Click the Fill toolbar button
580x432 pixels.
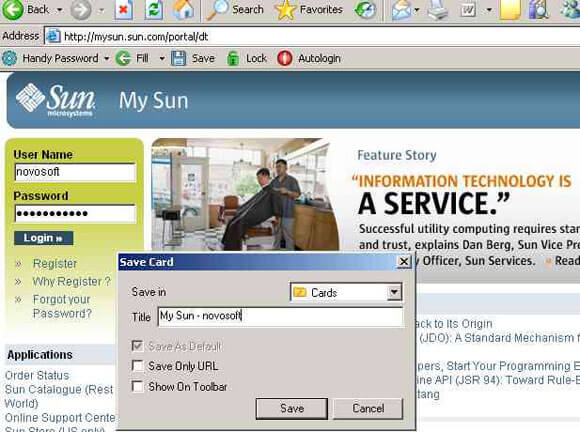pos(132,58)
